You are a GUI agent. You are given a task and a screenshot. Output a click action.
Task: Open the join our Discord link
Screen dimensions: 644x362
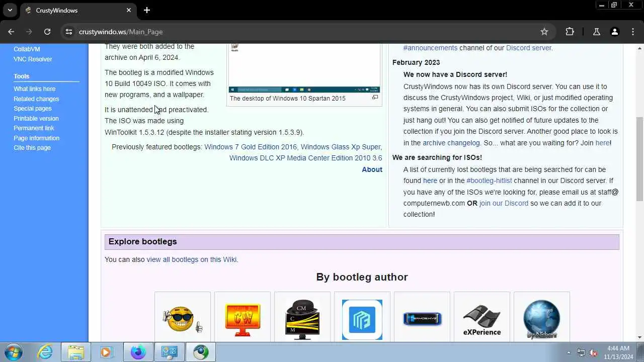click(504, 203)
